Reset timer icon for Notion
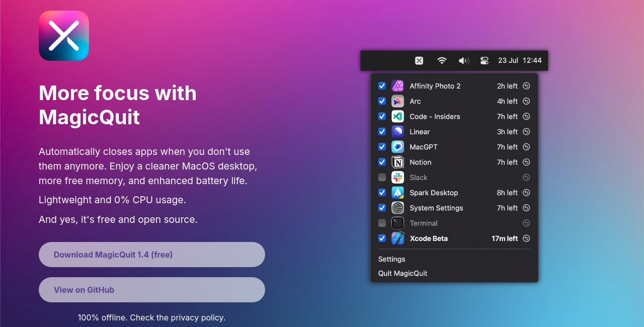Viewport: 644px width, 327px height. point(526,162)
